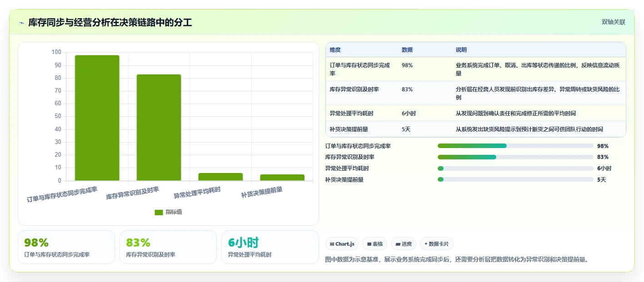This screenshot has height=282, width=644.
Task: Click the 表格 chip icon
Action: pyautogui.click(x=369, y=244)
